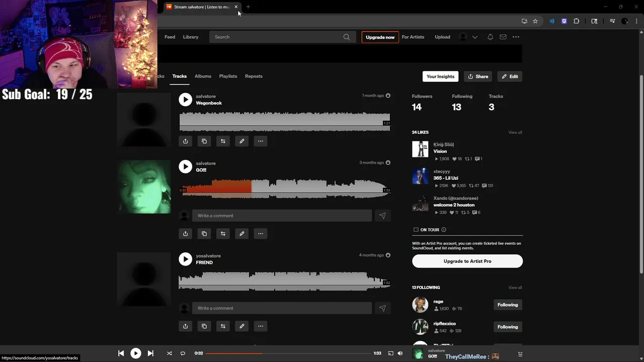
Task: Bookmark page with browser star icon
Action: [535, 21]
